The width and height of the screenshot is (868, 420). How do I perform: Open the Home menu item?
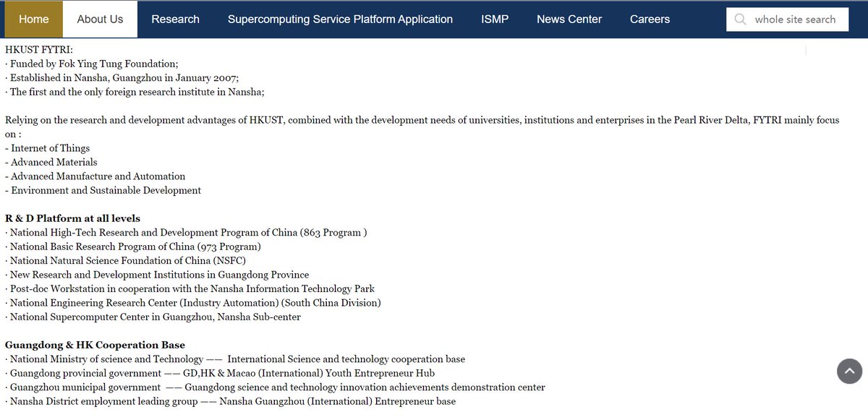pos(34,20)
